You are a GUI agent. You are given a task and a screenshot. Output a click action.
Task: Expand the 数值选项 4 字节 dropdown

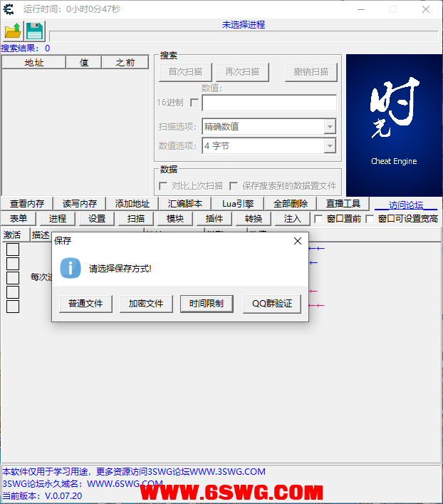[330, 146]
